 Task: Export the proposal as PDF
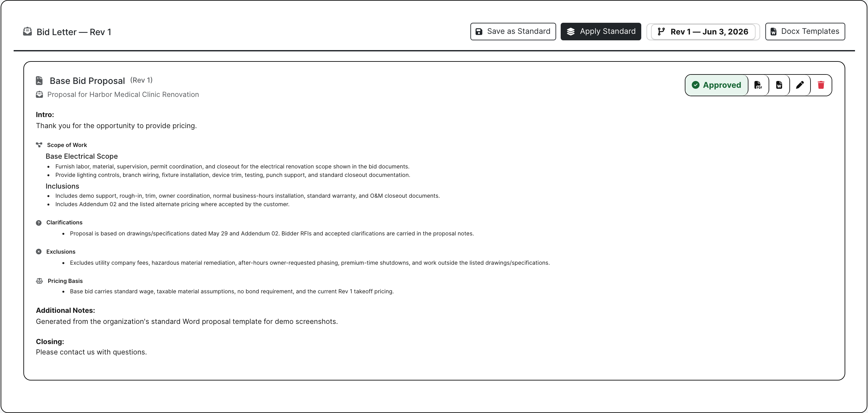758,85
